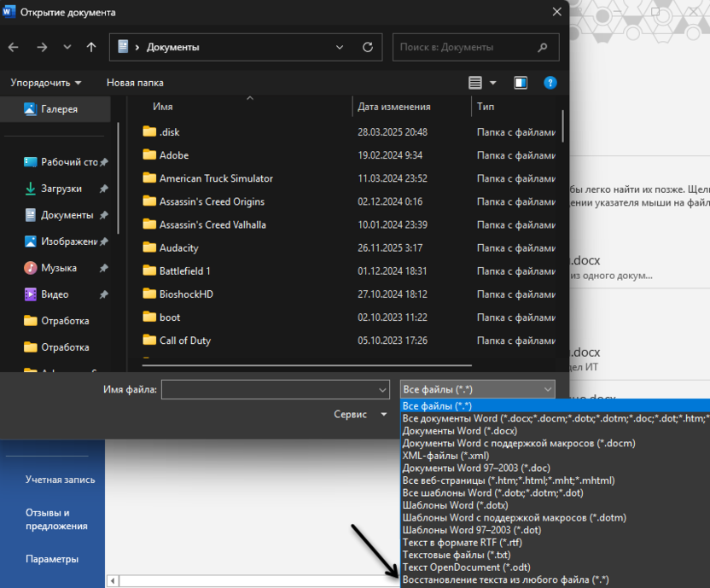The height and width of the screenshot is (588, 710).
Task: Choose Текстовые файлы (*.txt) filter
Action: coord(556,555)
